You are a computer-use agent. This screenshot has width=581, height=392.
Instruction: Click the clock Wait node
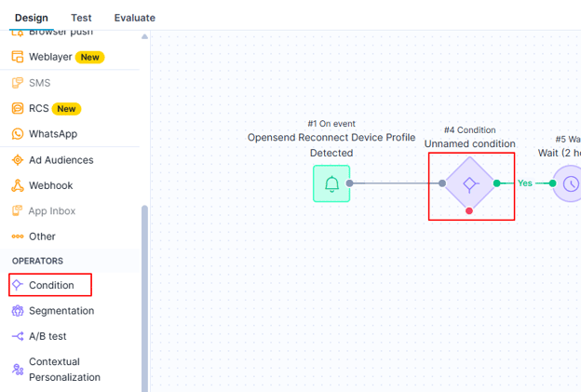(x=569, y=183)
